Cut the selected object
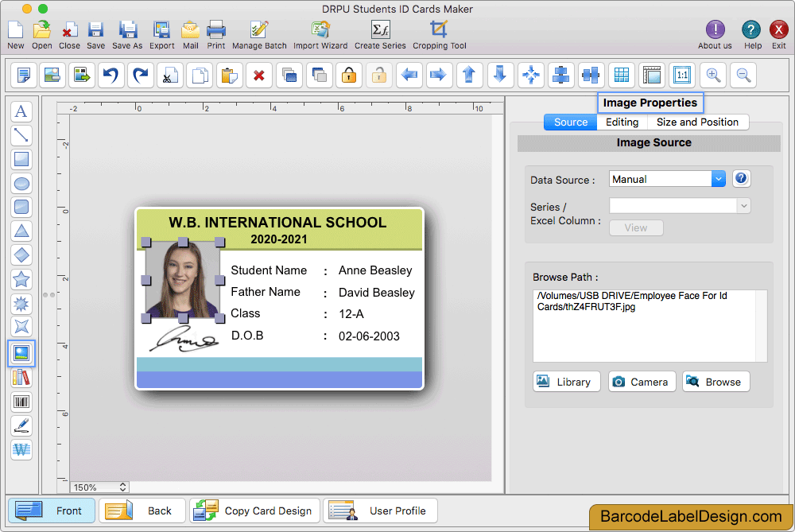795x532 pixels. point(170,76)
